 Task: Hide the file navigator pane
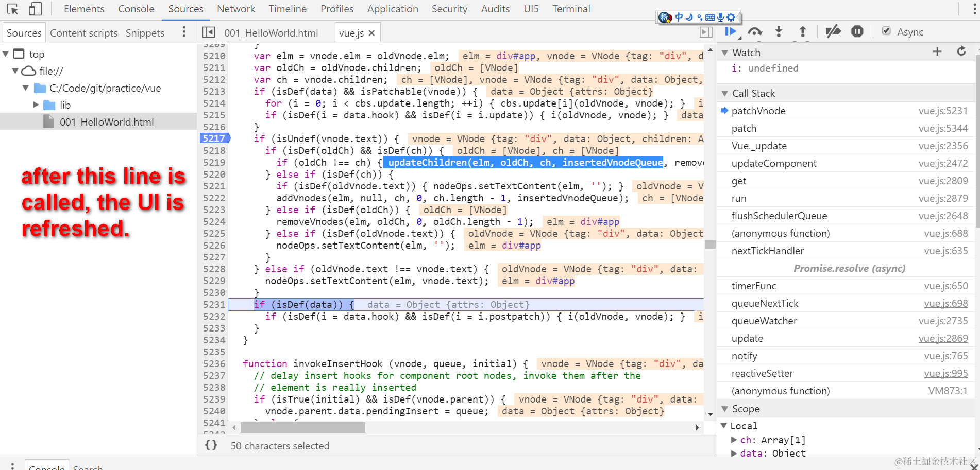(208, 32)
